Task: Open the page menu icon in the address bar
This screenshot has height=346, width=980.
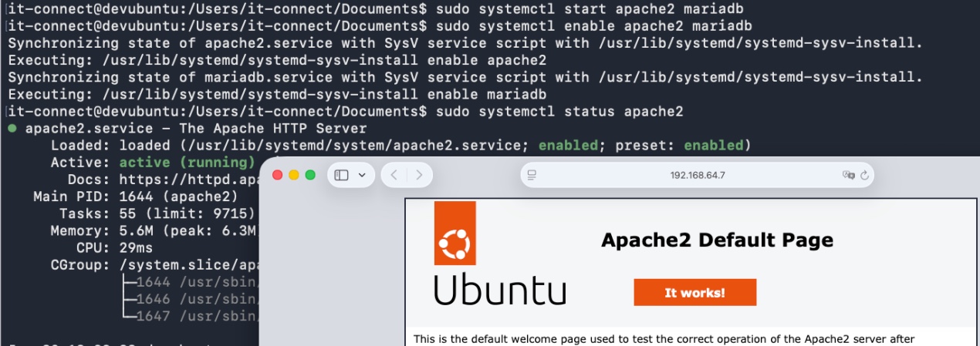Action: point(532,175)
